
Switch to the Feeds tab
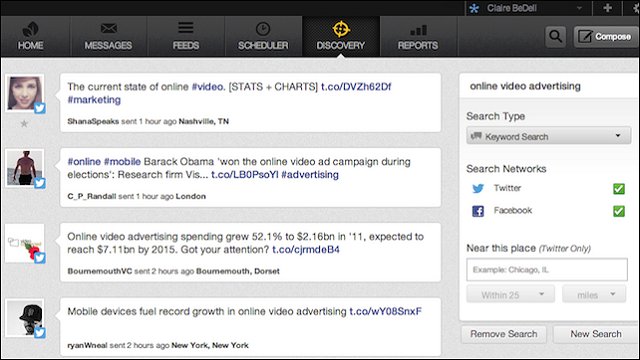(186, 37)
